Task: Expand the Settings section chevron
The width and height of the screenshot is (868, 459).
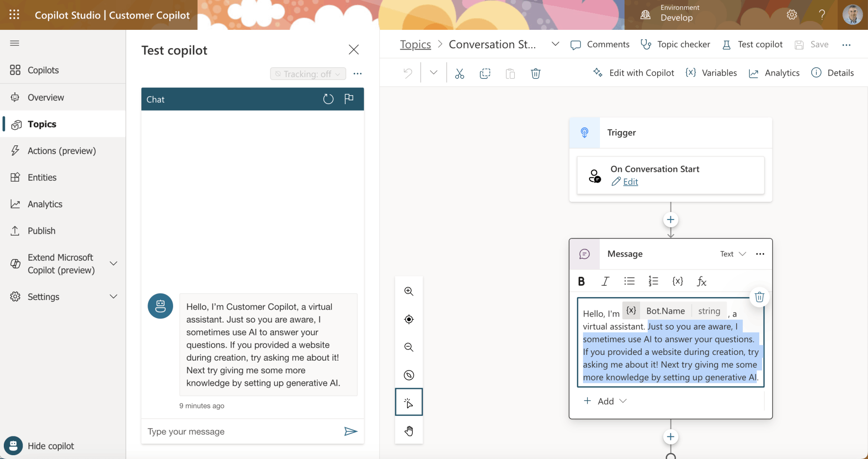Action: coord(113,297)
